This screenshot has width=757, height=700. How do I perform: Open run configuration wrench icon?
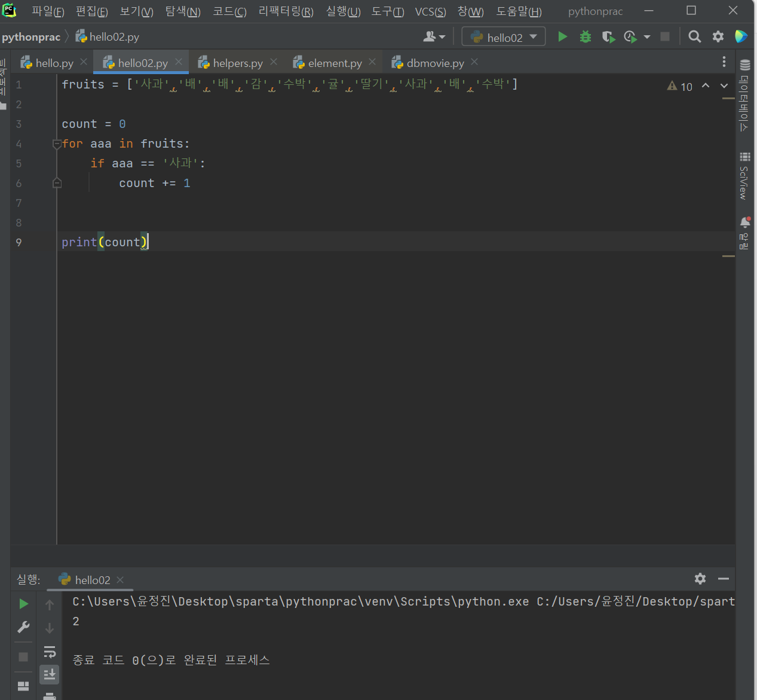(x=23, y=627)
